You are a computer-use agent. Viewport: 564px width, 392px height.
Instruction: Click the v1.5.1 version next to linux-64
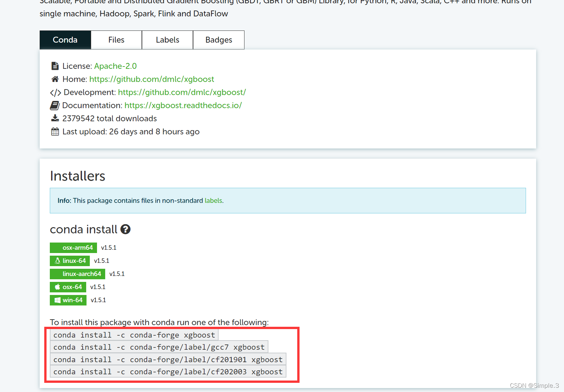click(101, 261)
